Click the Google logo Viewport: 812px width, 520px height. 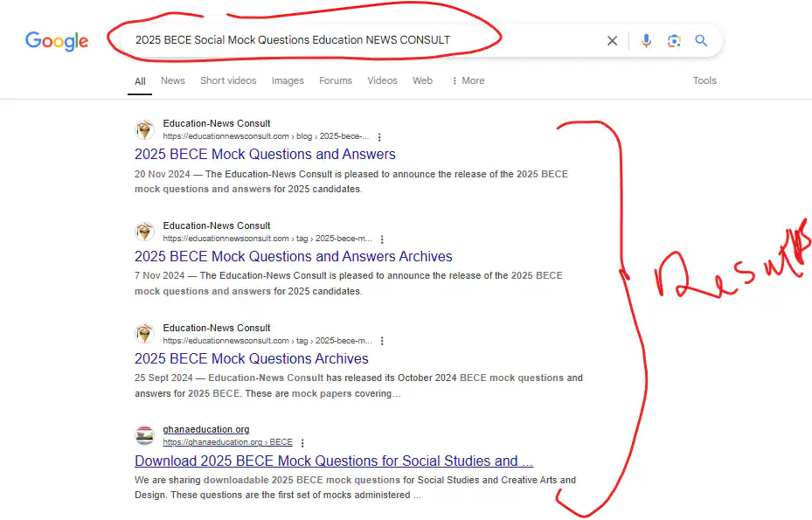coord(57,41)
